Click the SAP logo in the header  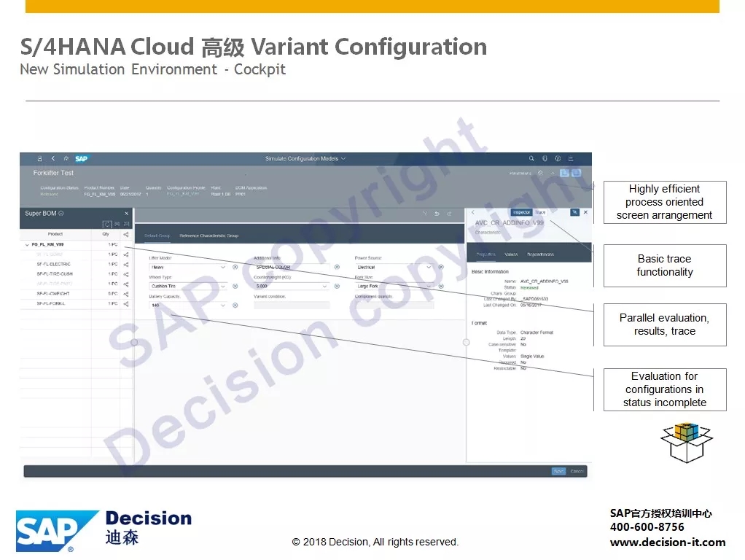point(81,159)
